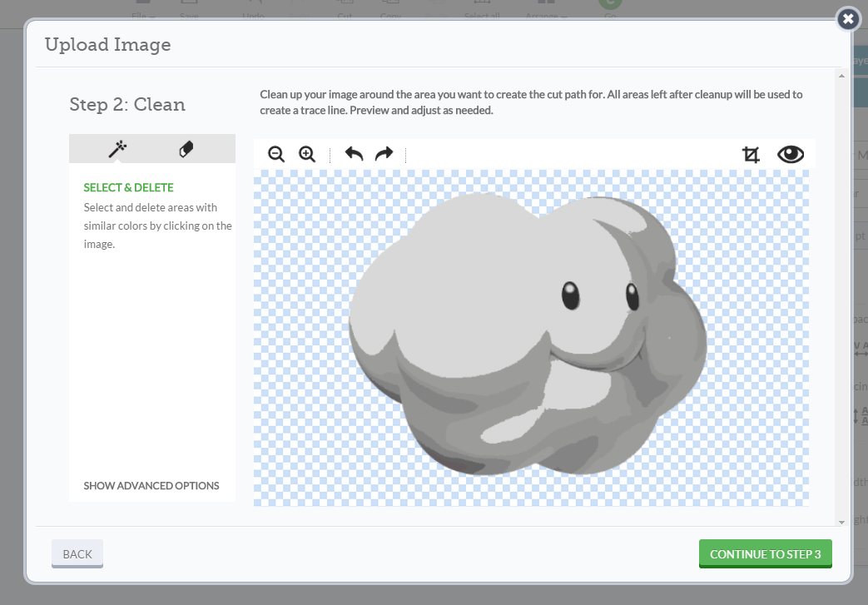
Task: Close the Upload Image dialog
Action: point(848,19)
